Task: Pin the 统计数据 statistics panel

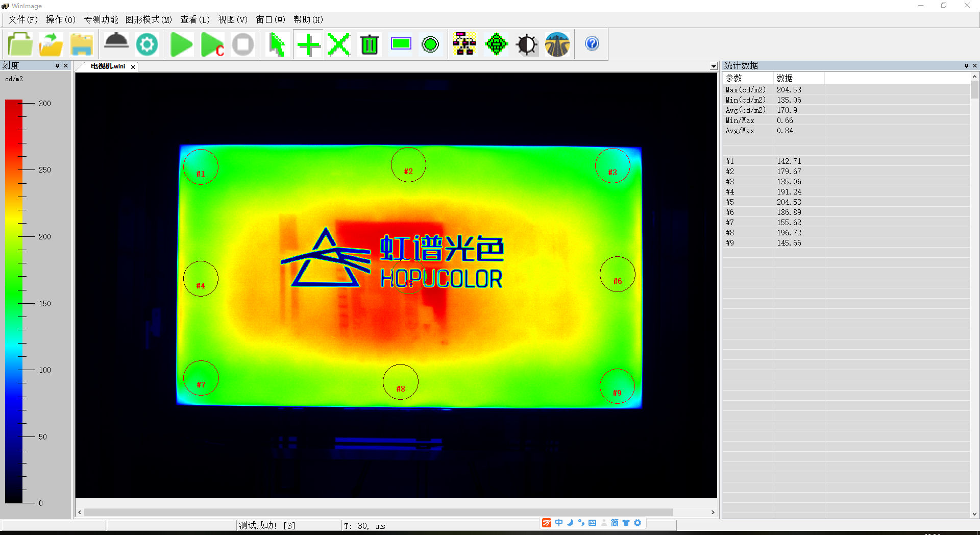Action: 966,66
